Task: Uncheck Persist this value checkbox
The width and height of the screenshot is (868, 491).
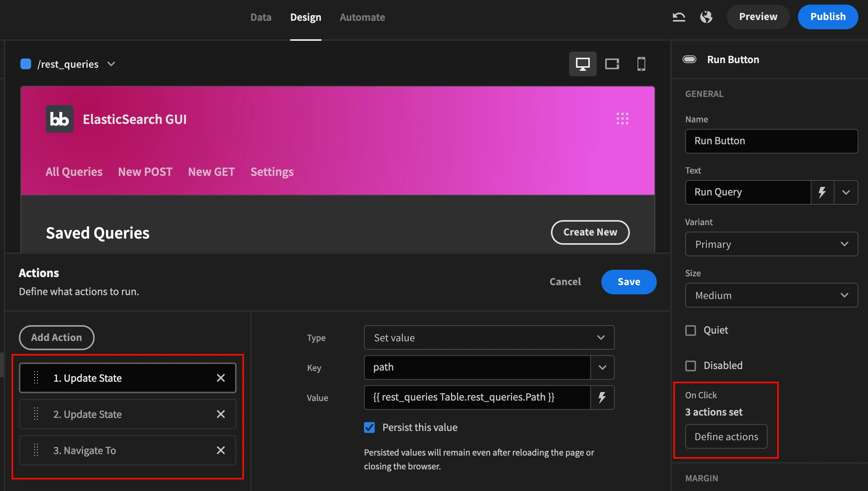Action: [369, 428]
